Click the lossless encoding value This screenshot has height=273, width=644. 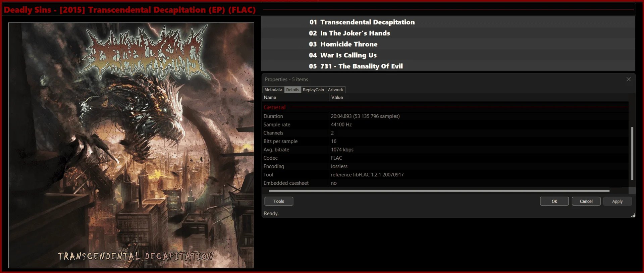pos(339,166)
